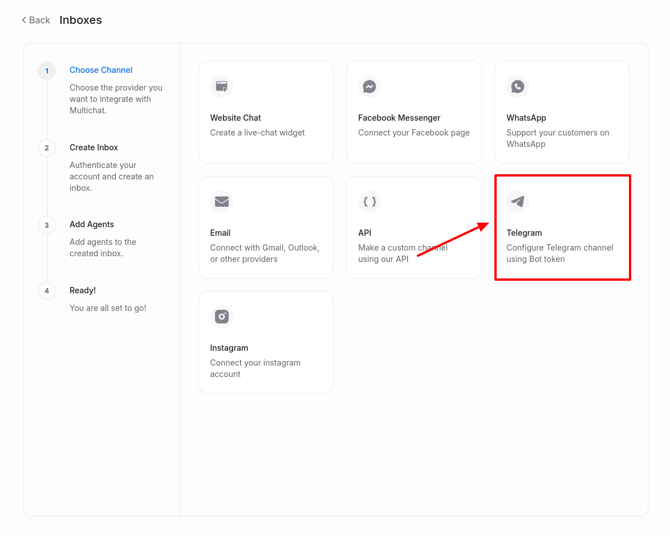Click the WhatsApp channel icon
670x537 pixels.
(518, 87)
